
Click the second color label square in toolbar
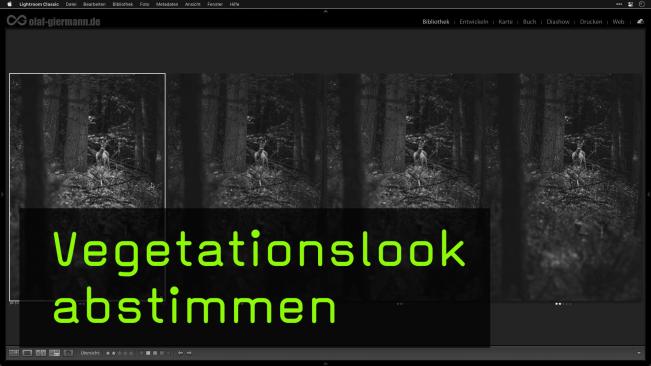tap(155, 353)
